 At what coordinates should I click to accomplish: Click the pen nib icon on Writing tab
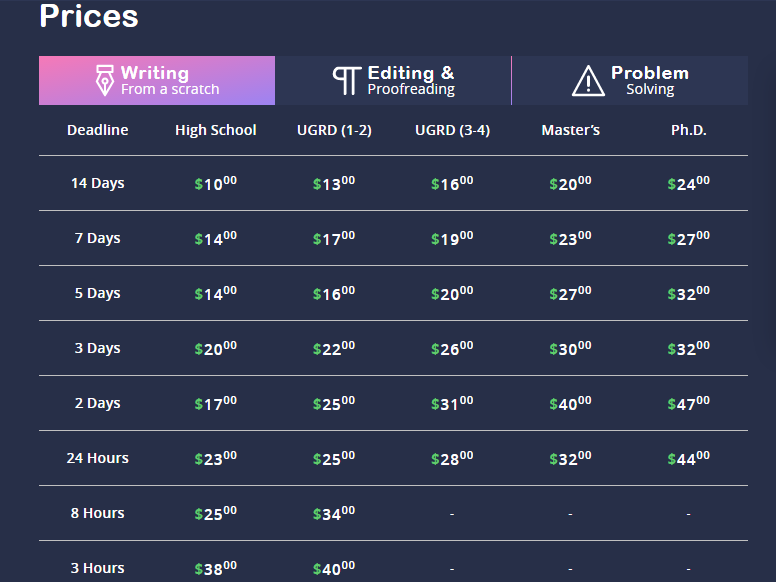(104, 80)
